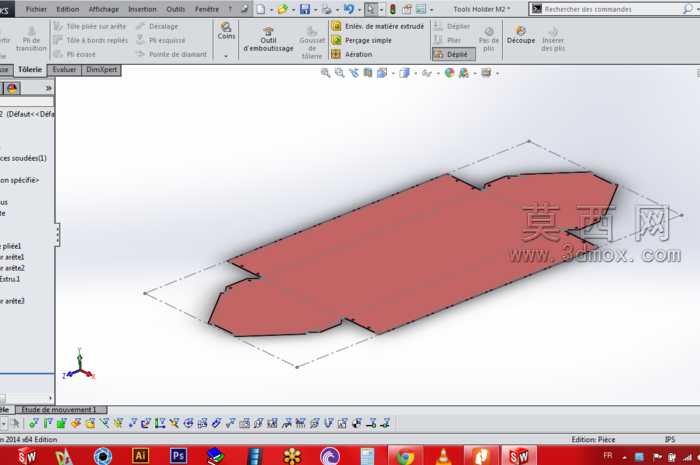Expand the search options dropdown

tap(697, 9)
